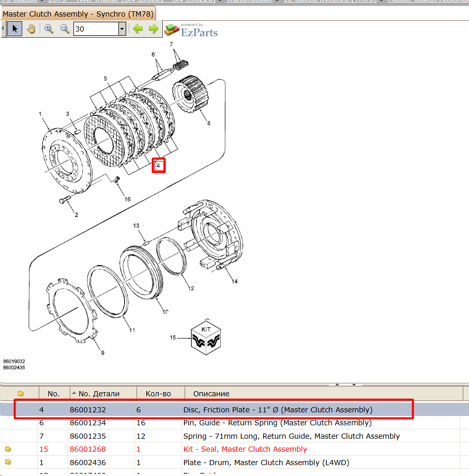The width and height of the screenshot is (469, 476).
Task: Click callout 7 near the spring
Action: point(171,44)
